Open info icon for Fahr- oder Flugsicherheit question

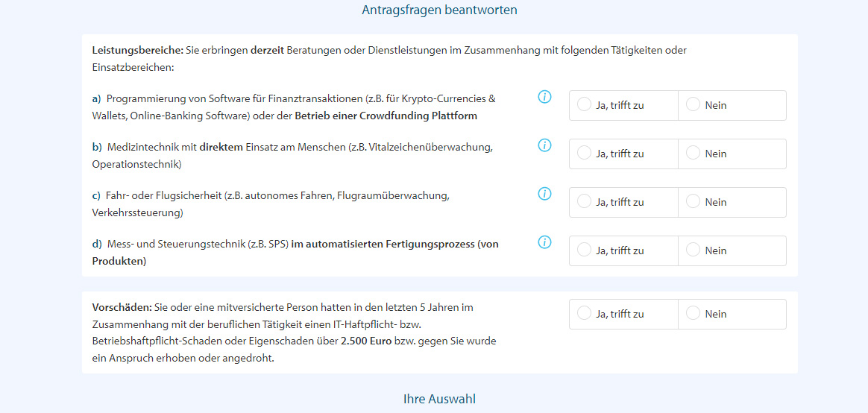(544, 194)
